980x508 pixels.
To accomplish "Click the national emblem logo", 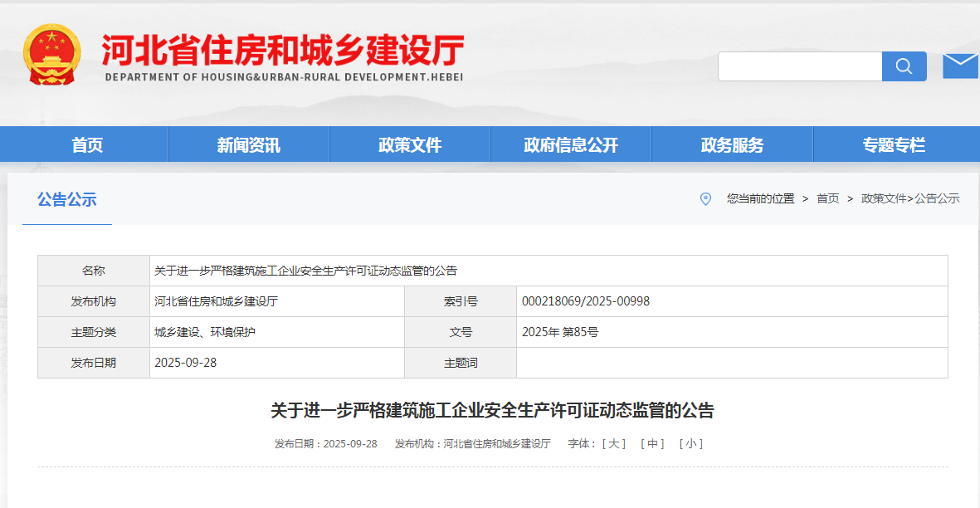I will (x=51, y=55).
